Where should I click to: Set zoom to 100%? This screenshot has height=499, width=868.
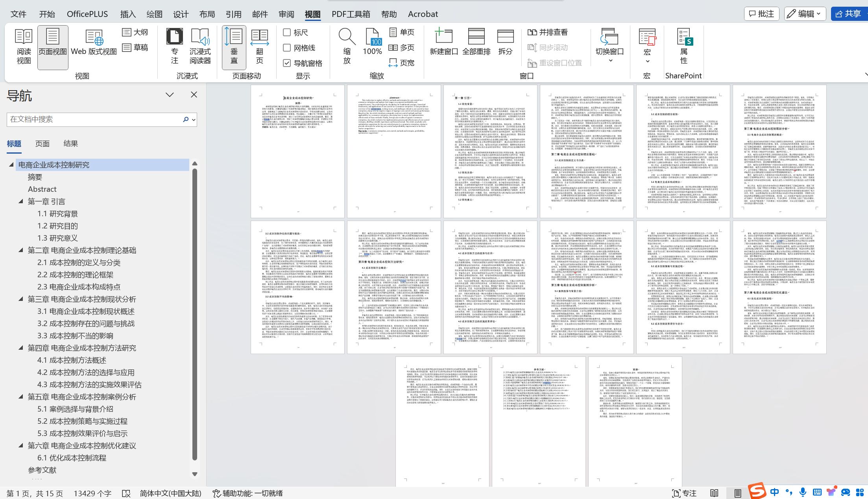[372, 43]
